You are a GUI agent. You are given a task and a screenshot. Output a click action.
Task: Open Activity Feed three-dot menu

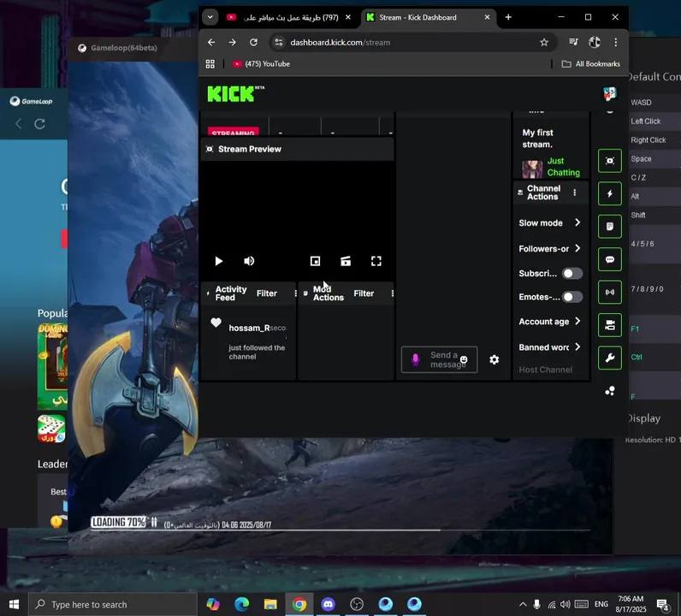pos(295,293)
